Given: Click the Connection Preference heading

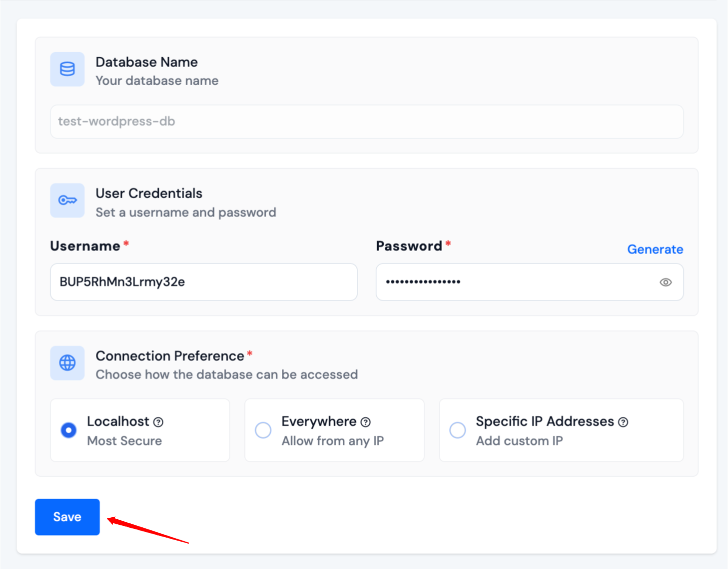Looking at the screenshot, I should (x=170, y=356).
